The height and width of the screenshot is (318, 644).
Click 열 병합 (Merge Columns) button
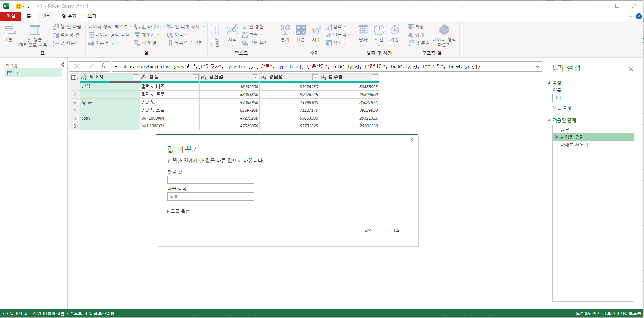coord(253,27)
